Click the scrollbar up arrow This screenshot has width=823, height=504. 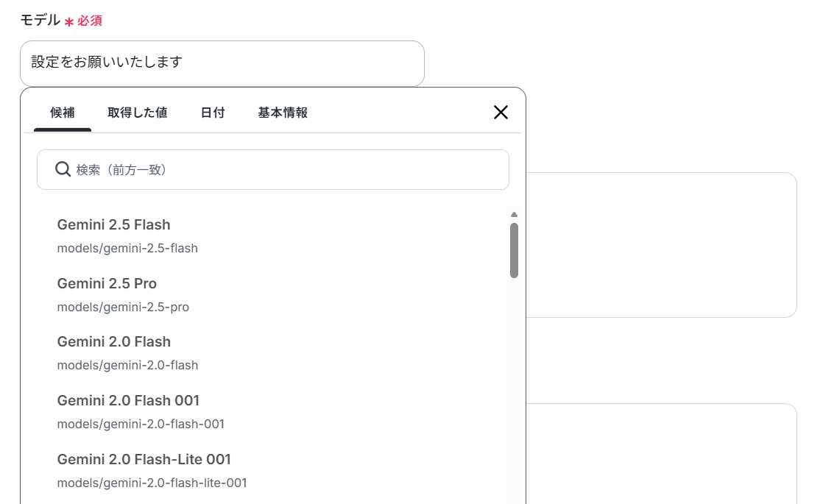[514, 215]
